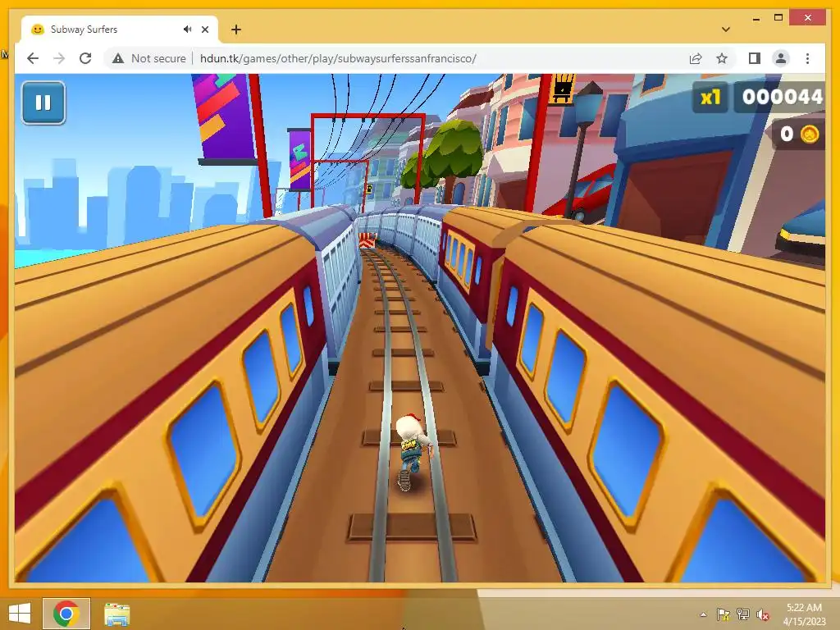Minimize the Chrome window
Viewport: 840px width, 630px height.
(x=756, y=18)
